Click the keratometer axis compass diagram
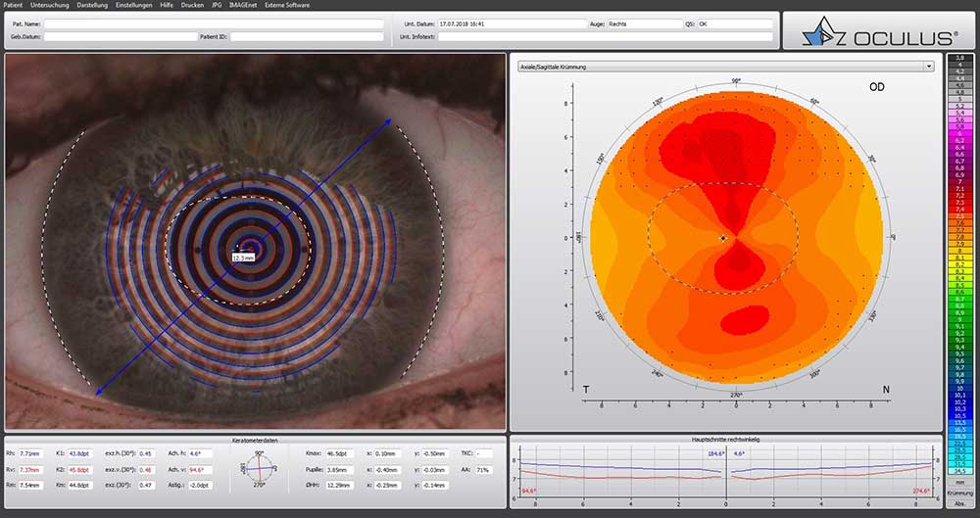 coord(260,469)
